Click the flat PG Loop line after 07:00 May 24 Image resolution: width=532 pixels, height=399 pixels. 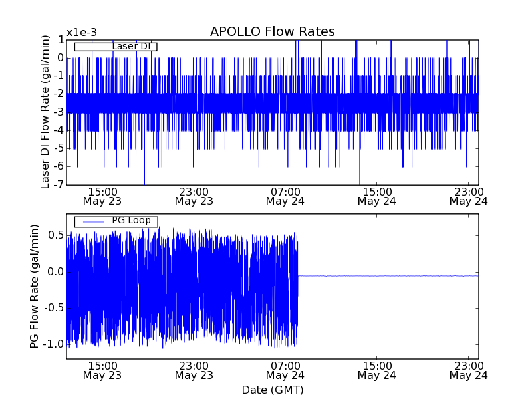click(x=386, y=275)
